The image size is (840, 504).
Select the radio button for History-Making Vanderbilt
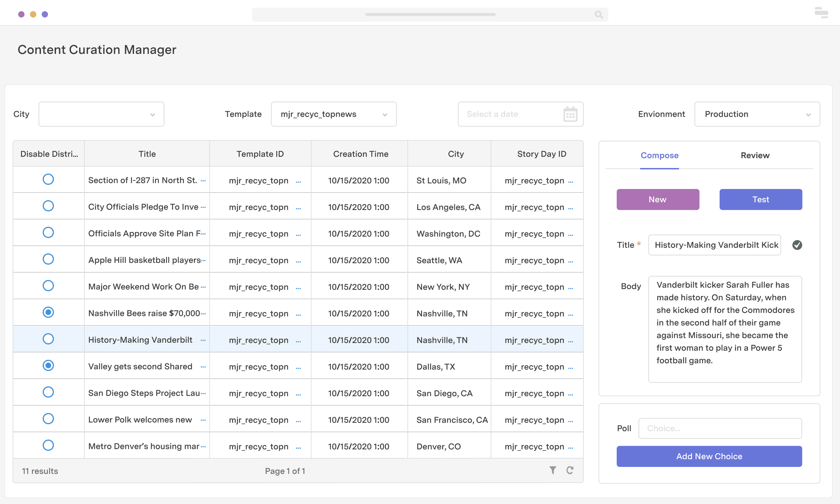(48, 339)
